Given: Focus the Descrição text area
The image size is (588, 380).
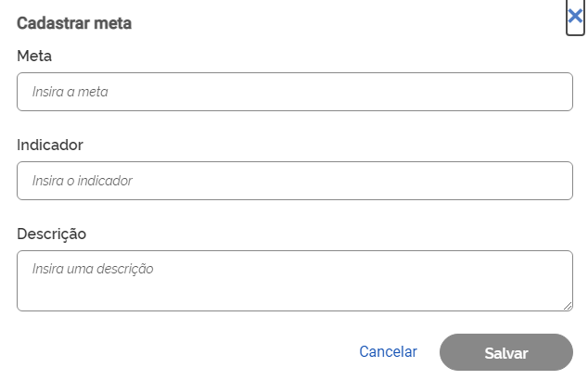Looking at the screenshot, I should click(x=295, y=280).
